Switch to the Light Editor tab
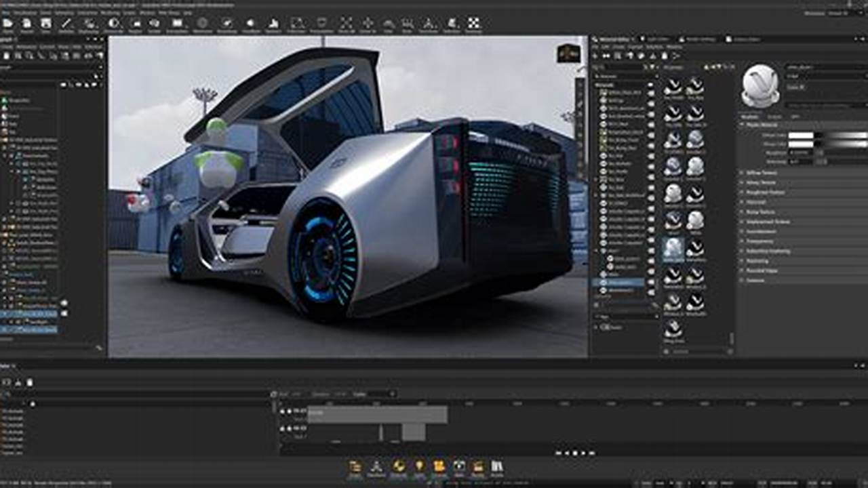Screen dimensions: 868x488 coord(650,40)
